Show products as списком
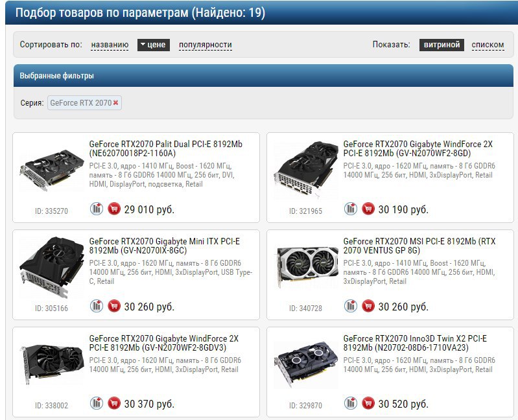518x420 pixels. click(x=488, y=45)
